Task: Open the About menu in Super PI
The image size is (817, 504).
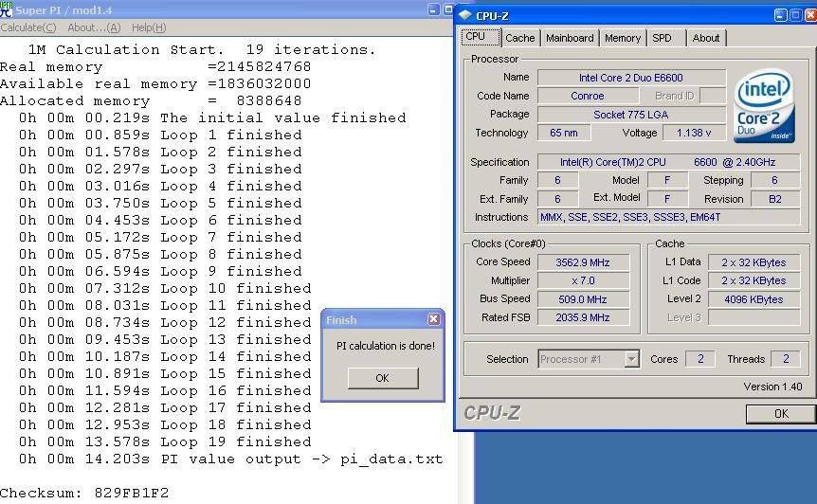Action: [94, 27]
